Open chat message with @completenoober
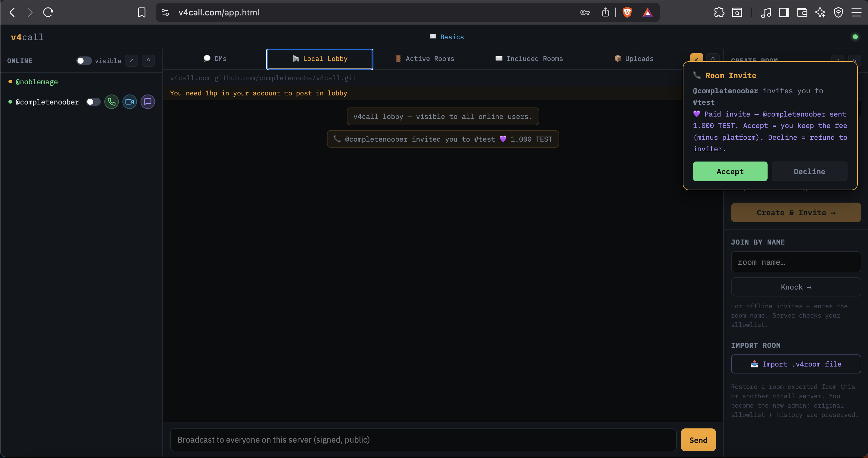The image size is (868, 458). point(147,102)
